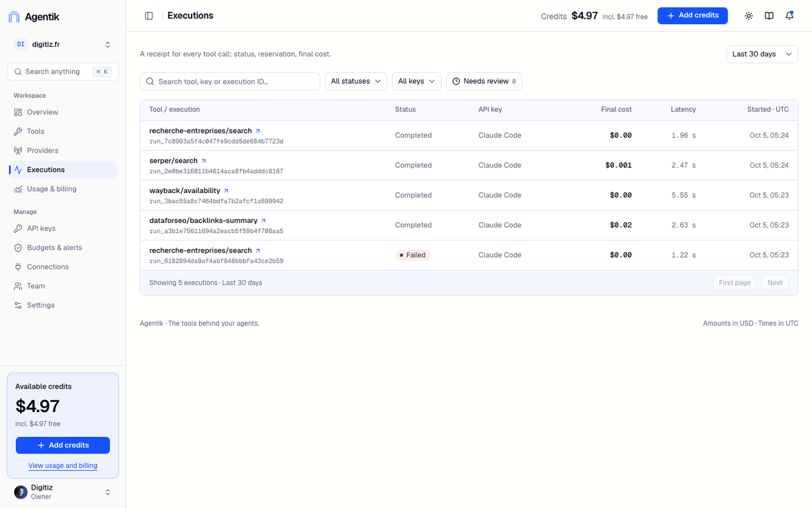Switch theme with the sun icon
This screenshot has height=508, width=812.
point(749,16)
